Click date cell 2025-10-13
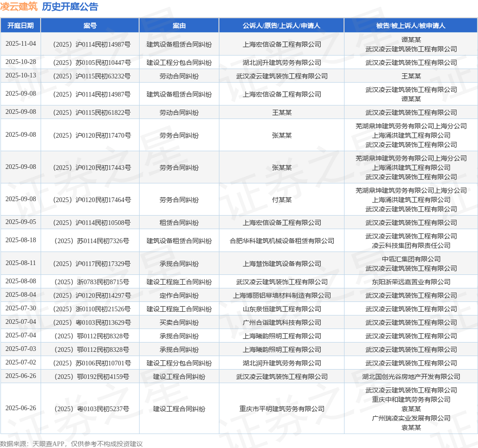 (x=21, y=75)
